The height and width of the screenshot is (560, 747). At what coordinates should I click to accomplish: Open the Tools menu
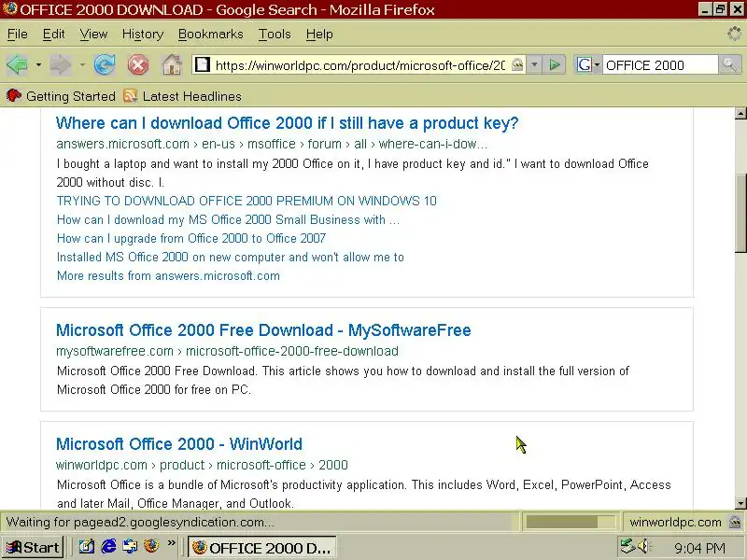pyautogui.click(x=275, y=35)
